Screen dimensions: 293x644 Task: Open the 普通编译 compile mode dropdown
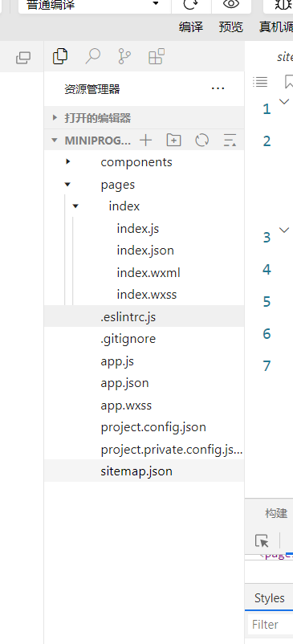(x=95, y=5)
